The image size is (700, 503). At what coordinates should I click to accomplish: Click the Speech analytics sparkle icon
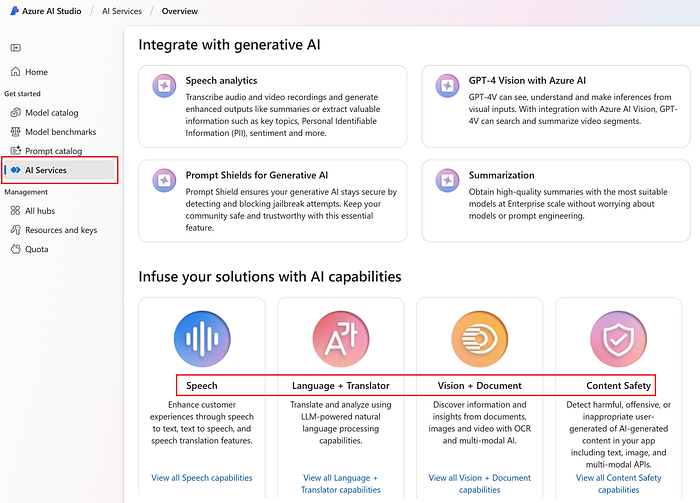pyautogui.click(x=162, y=85)
